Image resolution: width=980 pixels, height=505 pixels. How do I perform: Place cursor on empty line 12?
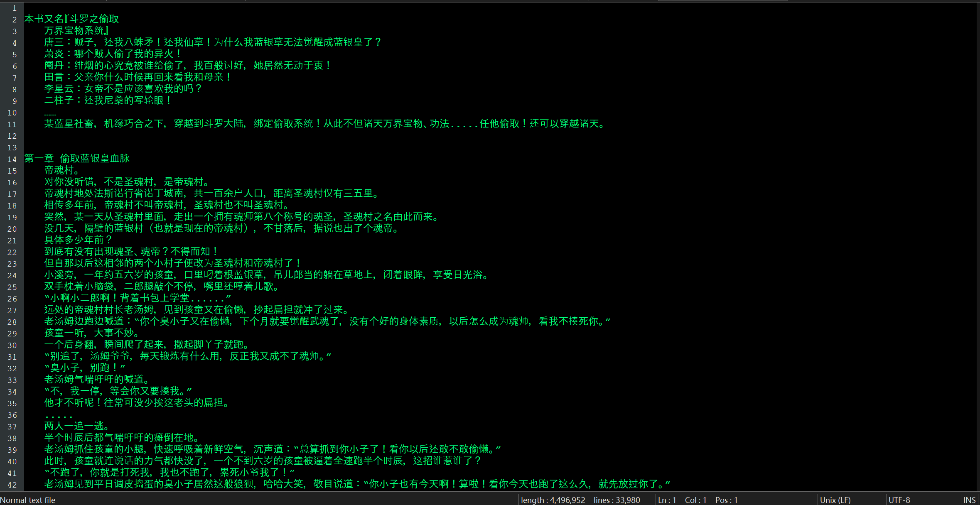coord(166,136)
